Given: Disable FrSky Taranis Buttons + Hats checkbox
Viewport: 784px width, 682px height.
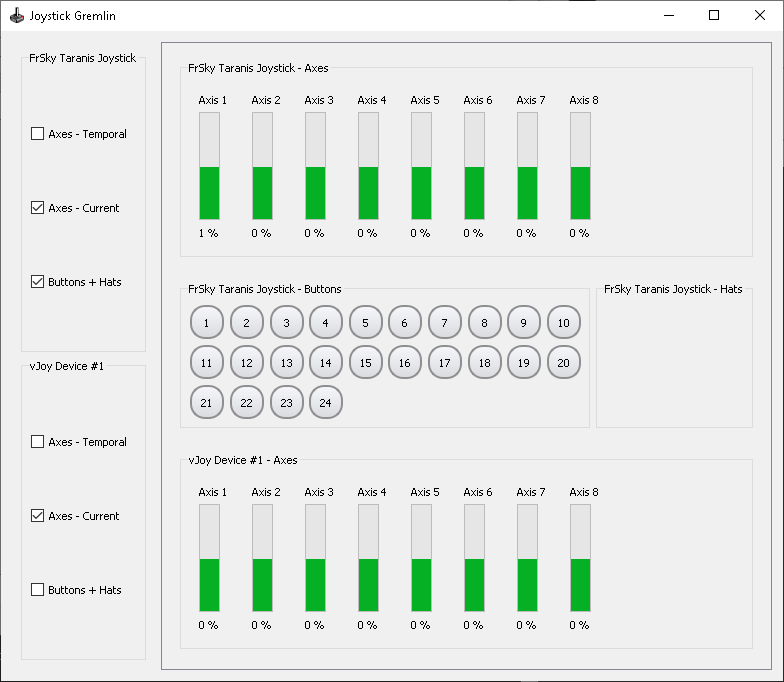Looking at the screenshot, I should (x=38, y=282).
